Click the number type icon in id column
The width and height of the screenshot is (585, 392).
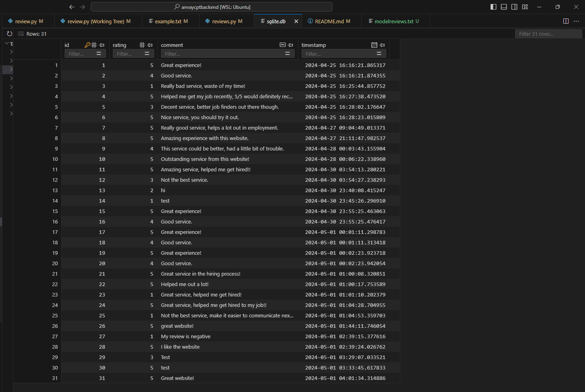[94, 45]
